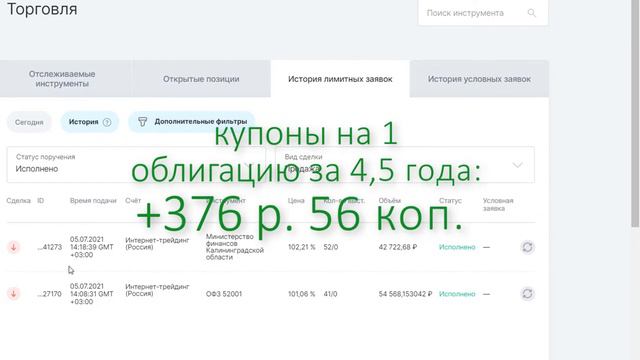Screen dimensions: 640x360
Task: Click the Статус column header
Action: point(450,200)
